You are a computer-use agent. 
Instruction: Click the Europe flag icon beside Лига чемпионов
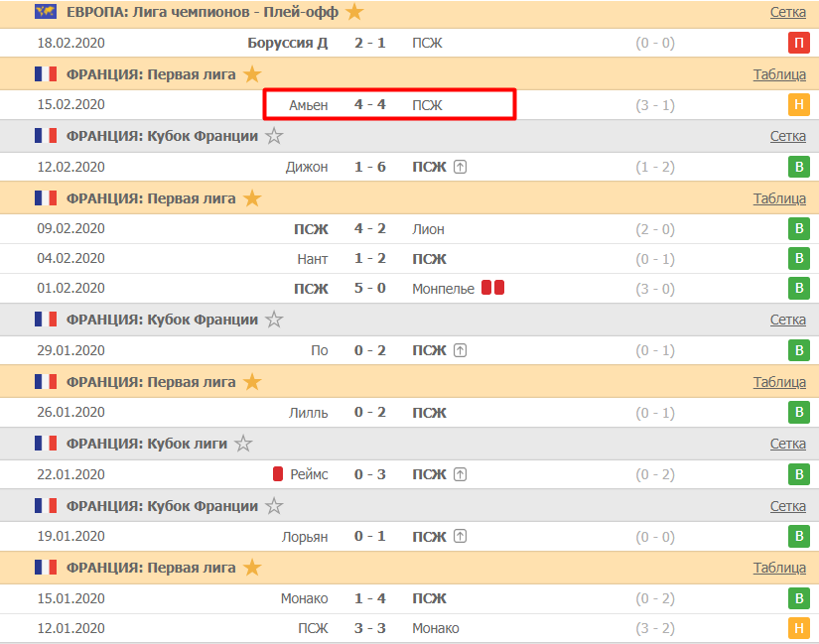click(x=46, y=12)
